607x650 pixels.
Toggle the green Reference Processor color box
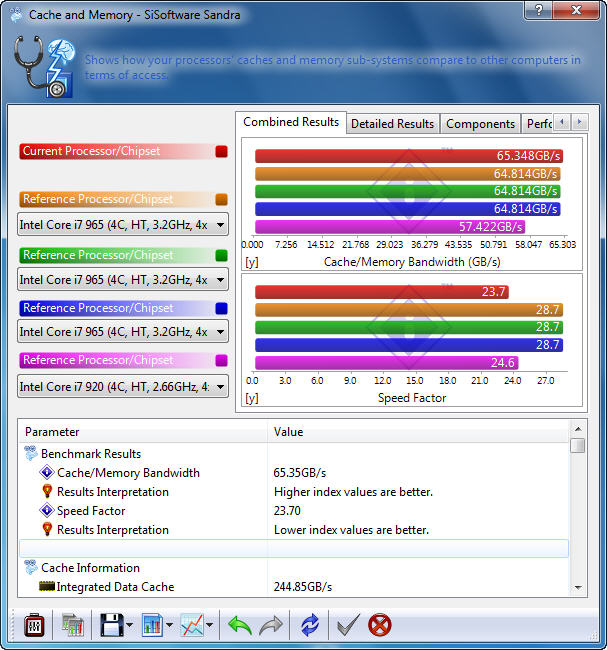(221, 255)
